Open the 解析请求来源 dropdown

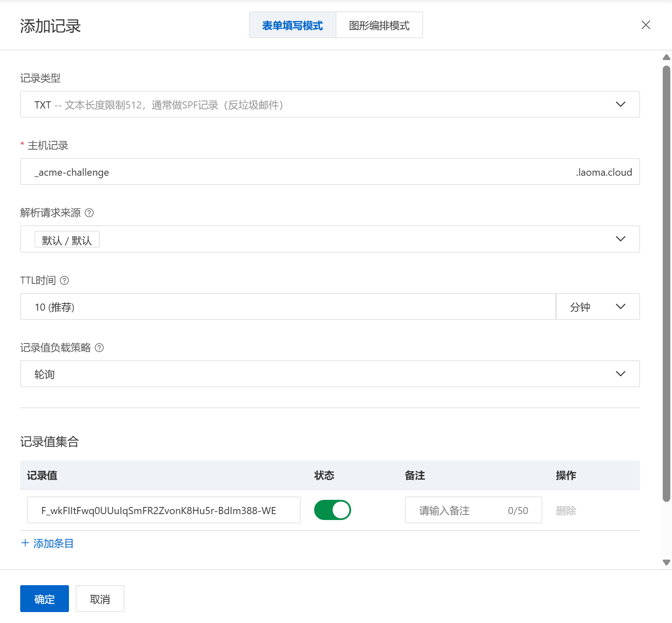coord(330,239)
